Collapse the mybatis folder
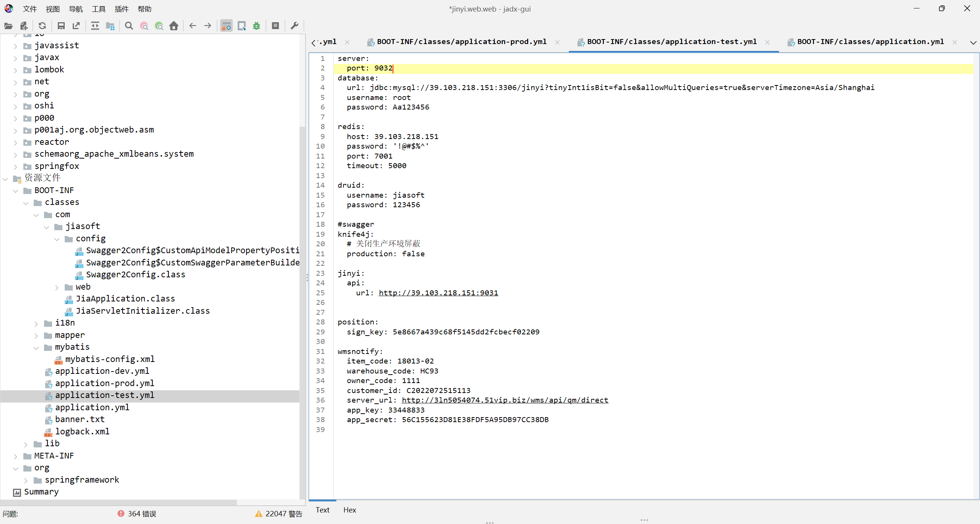The height and width of the screenshot is (524, 980). (x=36, y=348)
